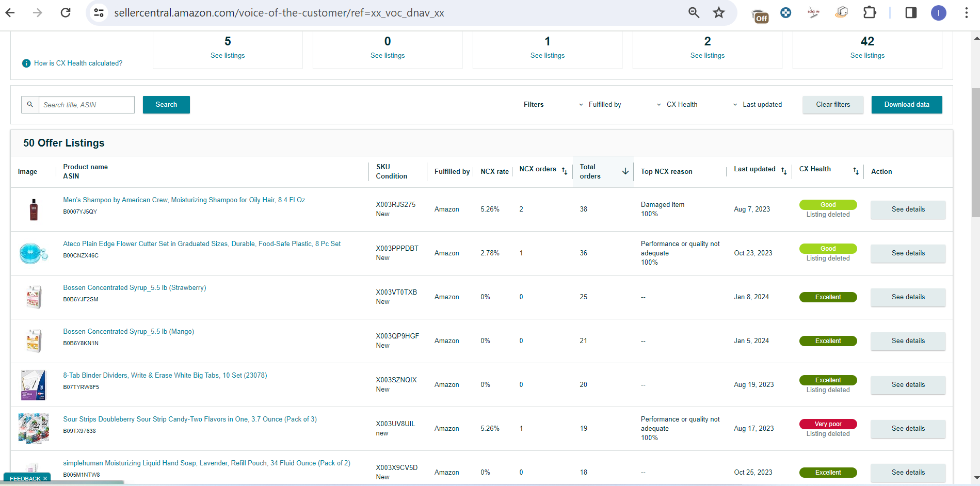
Task: Open simplehuman Liquid Hand Soap listing
Action: pos(206,463)
